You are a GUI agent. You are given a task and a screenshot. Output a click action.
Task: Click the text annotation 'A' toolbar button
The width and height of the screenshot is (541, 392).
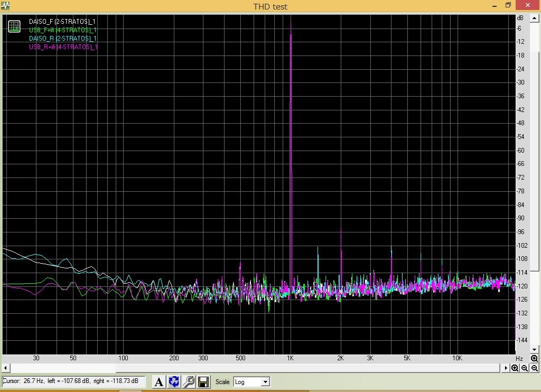click(x=158, y=381)
